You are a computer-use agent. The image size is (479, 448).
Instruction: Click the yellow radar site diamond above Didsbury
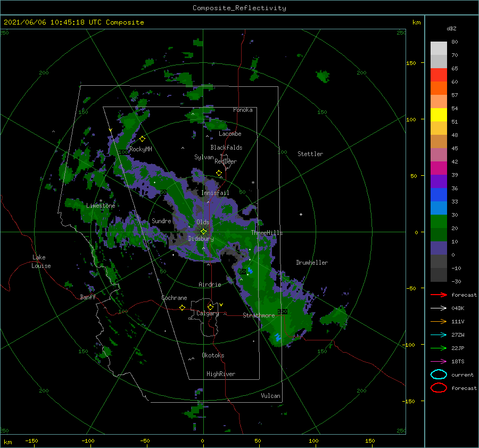pyautogui.click(x=203, y=232)
